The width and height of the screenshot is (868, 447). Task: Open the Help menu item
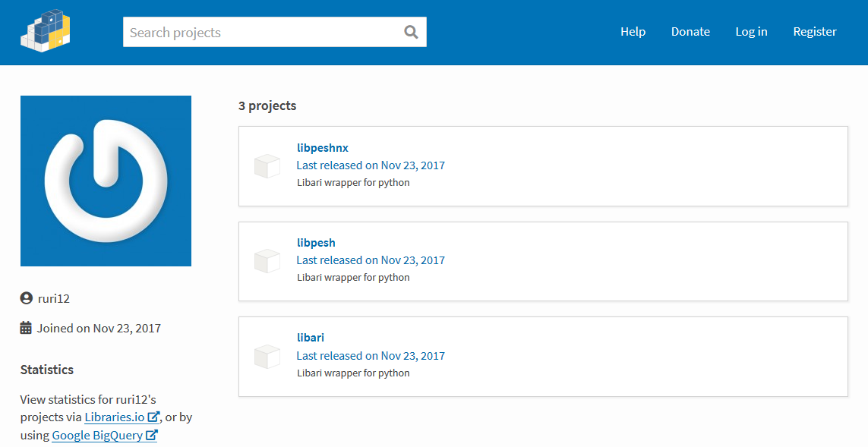pyautogui.click(x=633, y=32)
